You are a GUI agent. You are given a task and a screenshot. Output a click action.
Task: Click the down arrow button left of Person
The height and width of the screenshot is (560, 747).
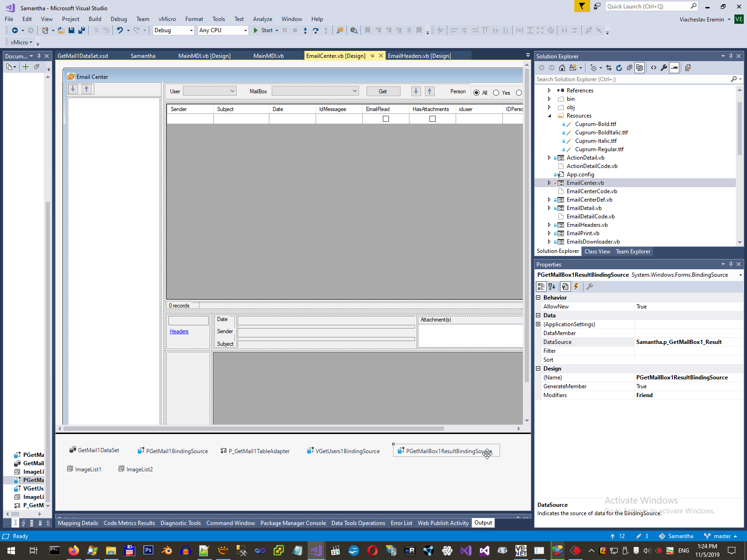click(416, 91)
